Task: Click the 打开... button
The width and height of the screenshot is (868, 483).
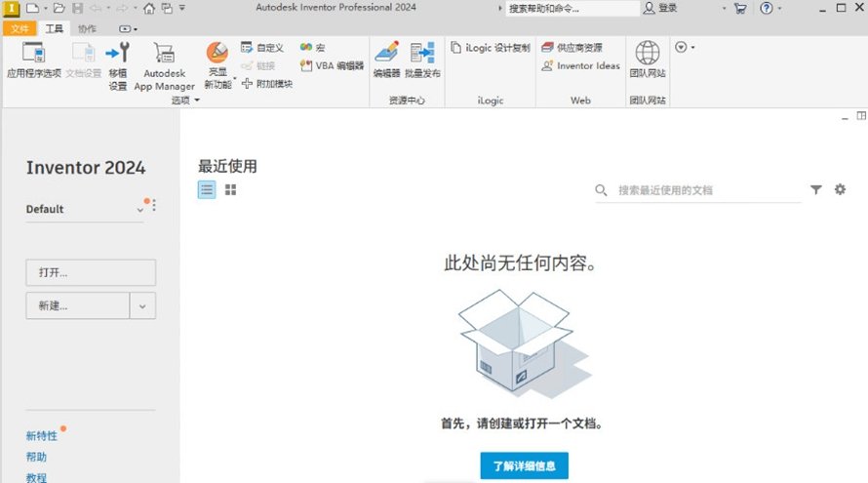Action: [x=91, y=272]
